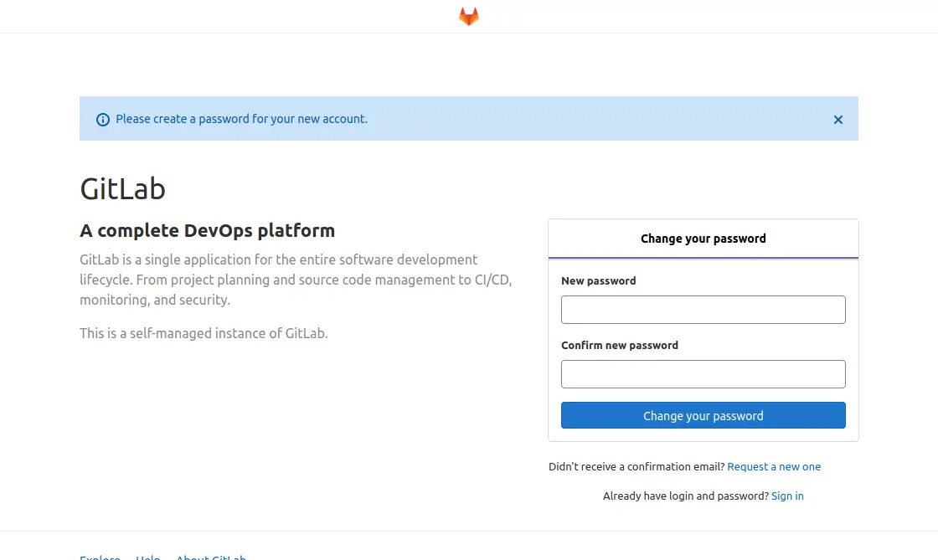The image size is (938, 560).
Task: Open the Explore footer link
Action: click(100, 557)
